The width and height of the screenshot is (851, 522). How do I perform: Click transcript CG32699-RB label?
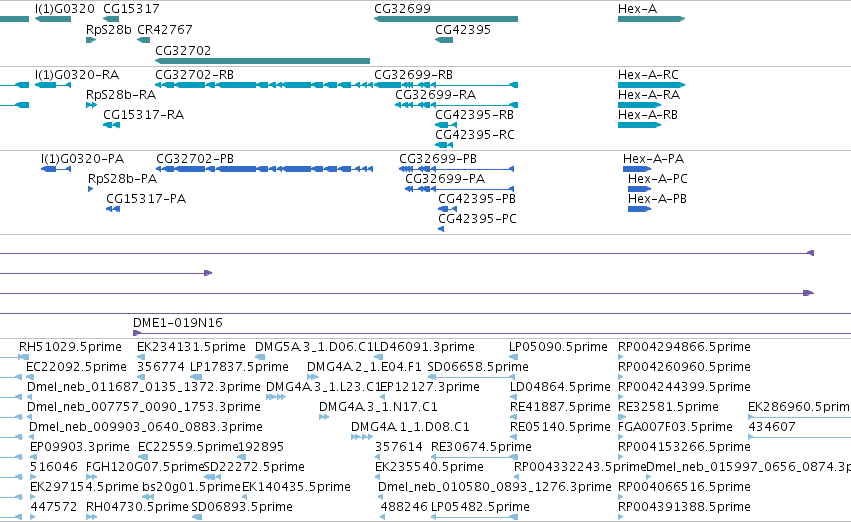point(414,74)
